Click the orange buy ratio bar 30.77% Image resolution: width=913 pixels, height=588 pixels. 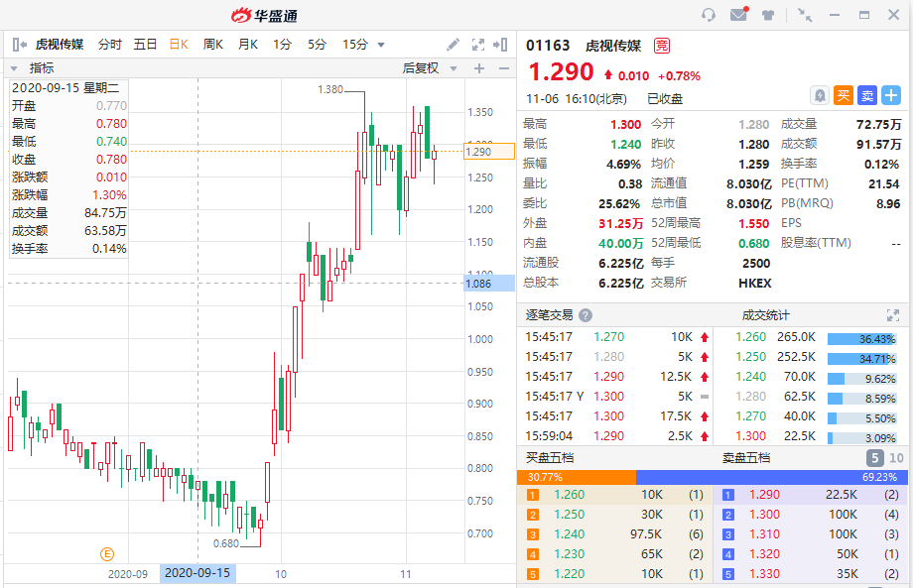click(x=577, y=478)
